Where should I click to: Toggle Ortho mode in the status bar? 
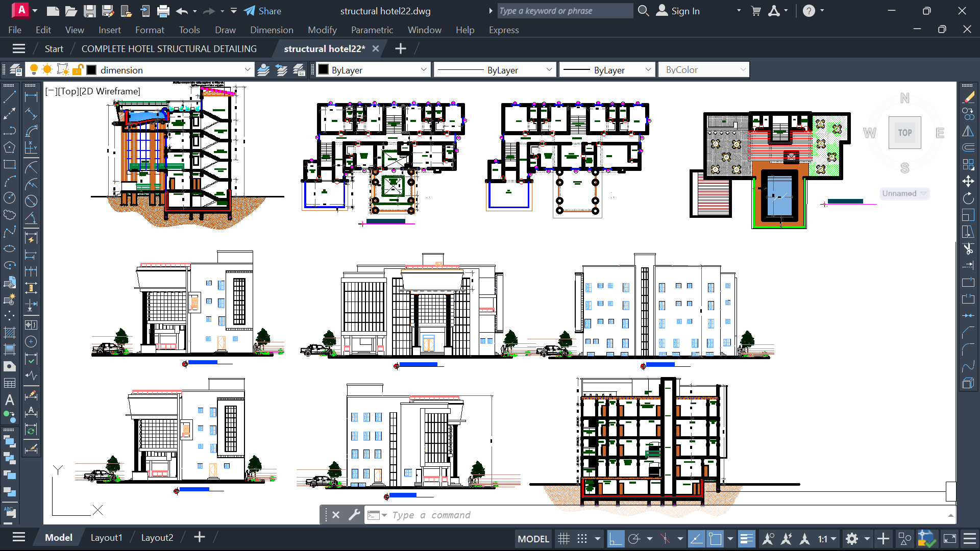point(616,538)
